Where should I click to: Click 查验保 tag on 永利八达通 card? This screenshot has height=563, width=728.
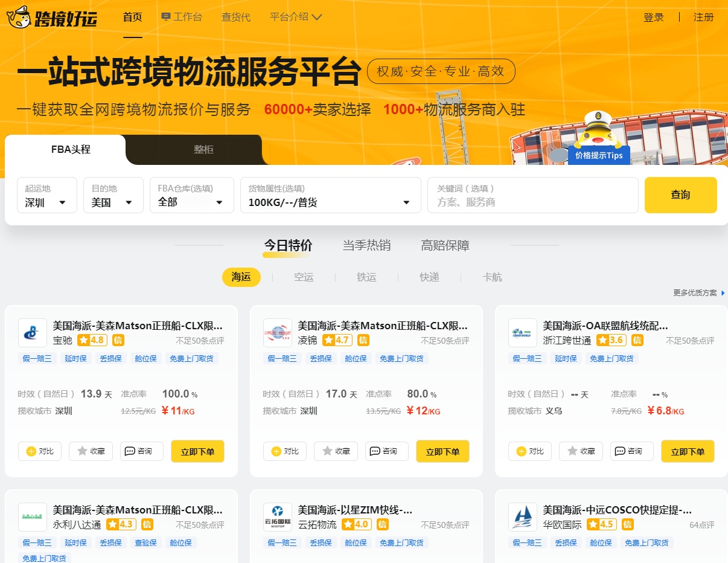coord(146,542)
